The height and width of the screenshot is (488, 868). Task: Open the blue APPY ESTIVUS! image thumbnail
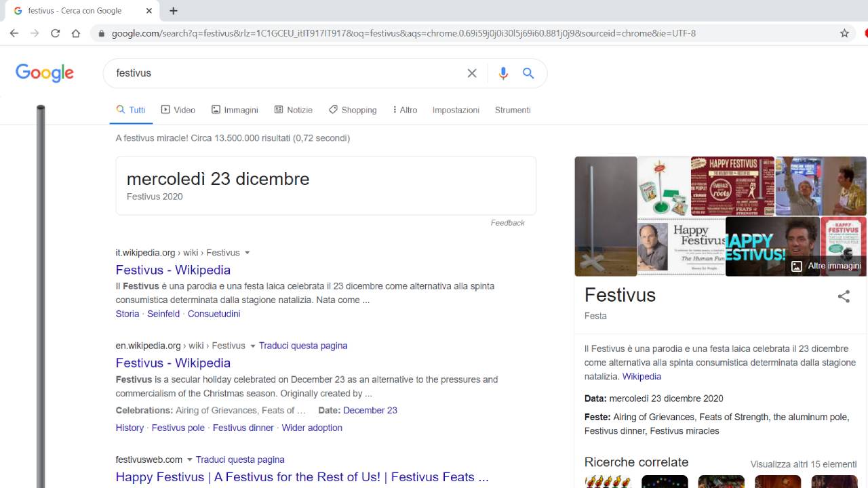click(772, 246)
